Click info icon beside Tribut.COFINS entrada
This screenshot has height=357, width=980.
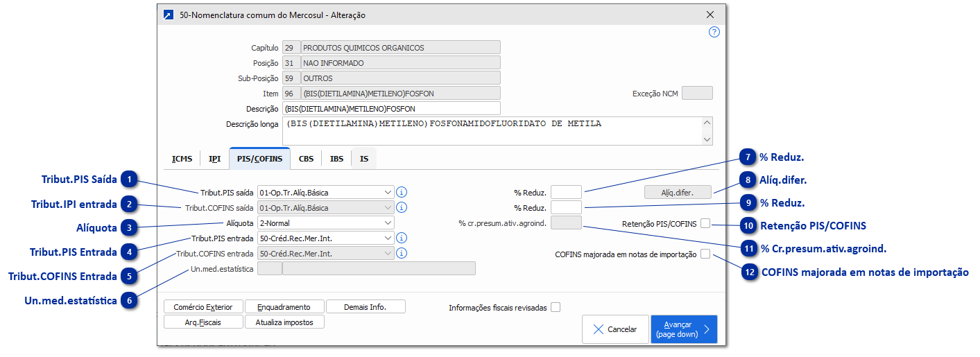[x=401, y=253]
